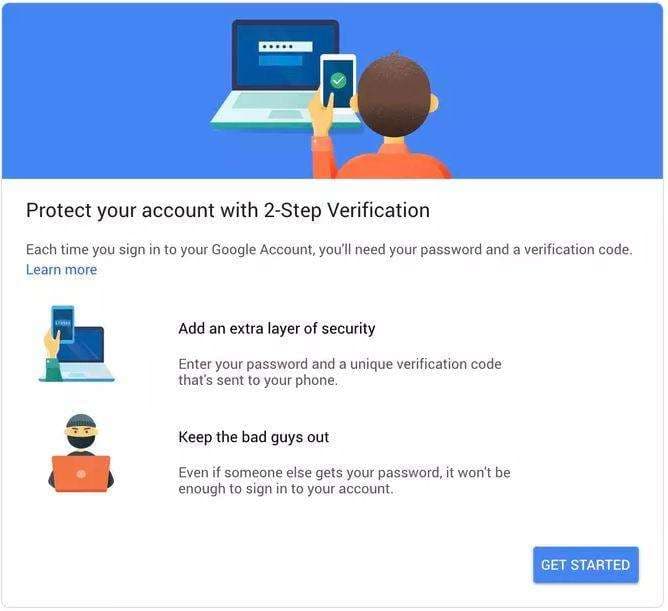Click the green checkmark on the banner phone

(338, 79)
